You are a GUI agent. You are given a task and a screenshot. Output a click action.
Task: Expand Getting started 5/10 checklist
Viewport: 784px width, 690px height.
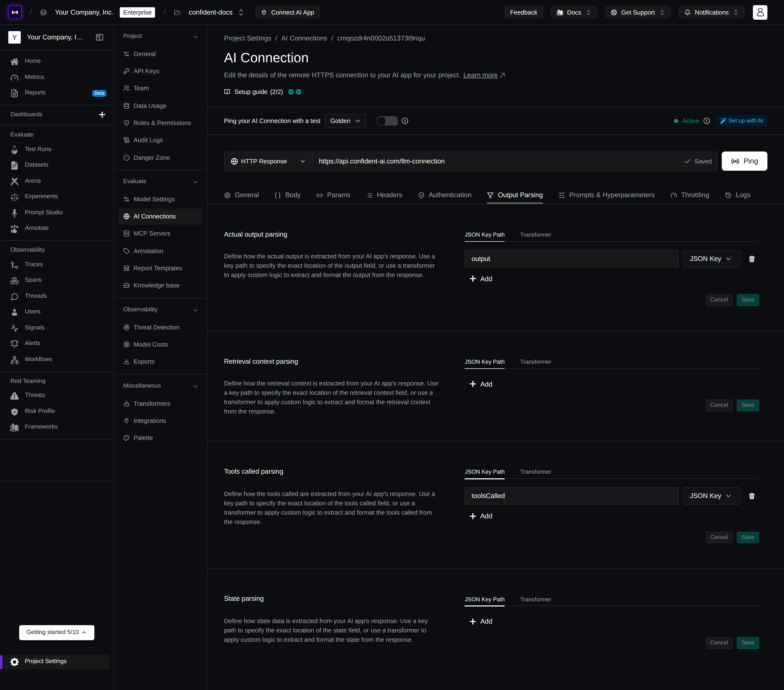click(x=57, y=632)
